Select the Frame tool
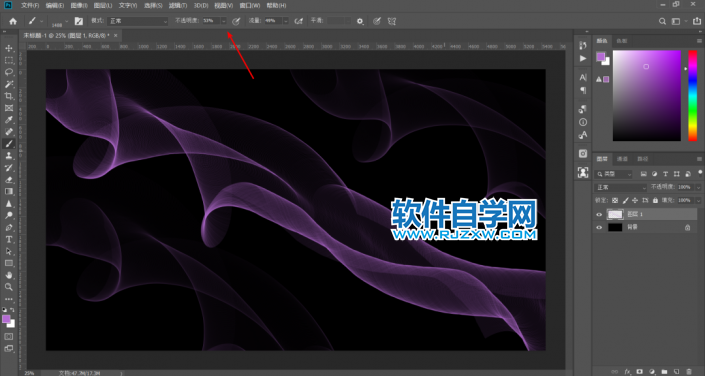The image size is (705, 376). point(9,108)
